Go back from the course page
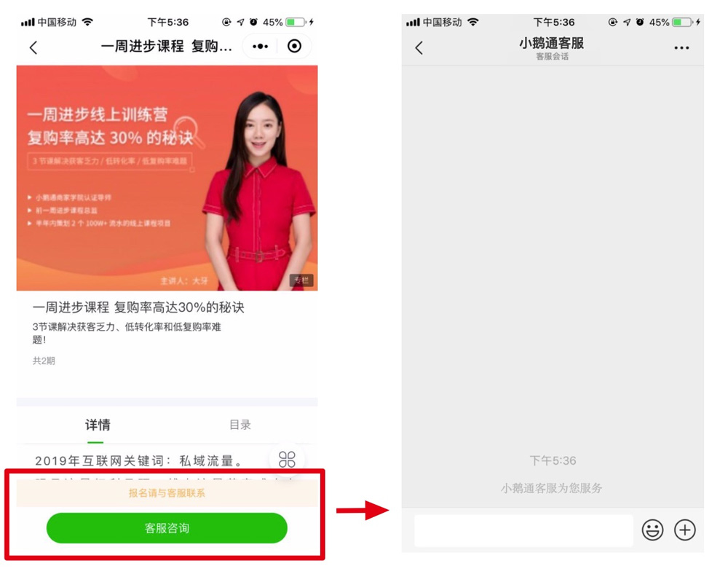The image size is (728, 574). pyautogui.click(x=33, y=47)
